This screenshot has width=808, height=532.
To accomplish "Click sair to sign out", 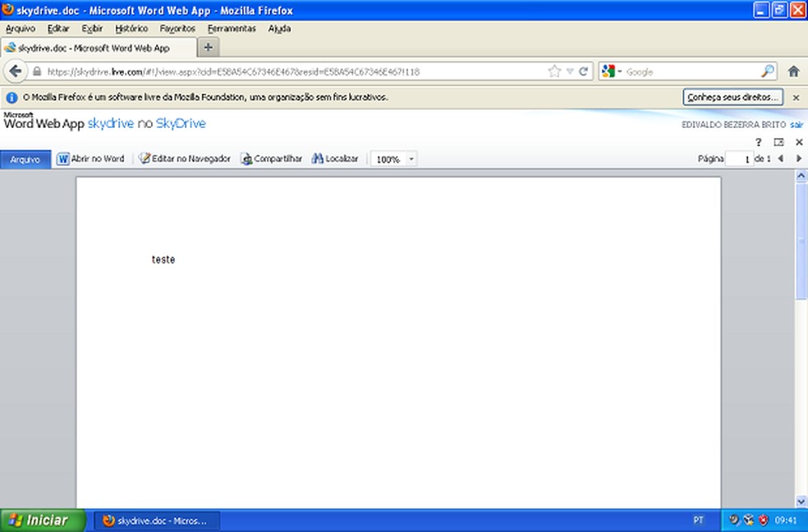I will coord(797,124).
